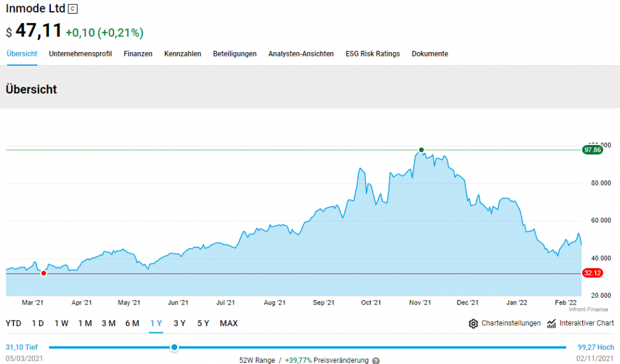Choose the MAX time range
Viewport: 620px width, 364px height.
coord(229,323)
